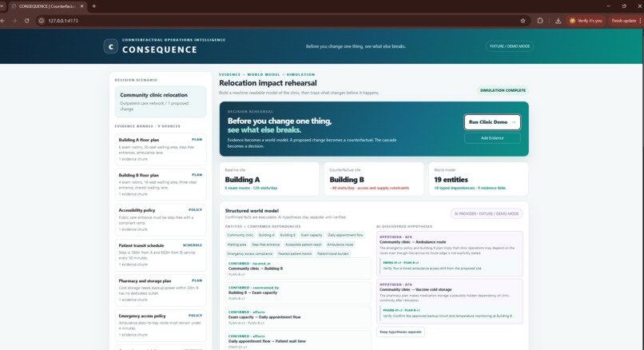Click the Community clinic → Ambulance route hypothesis
This screenshot has height=350, width=644.
click(450, 253)
